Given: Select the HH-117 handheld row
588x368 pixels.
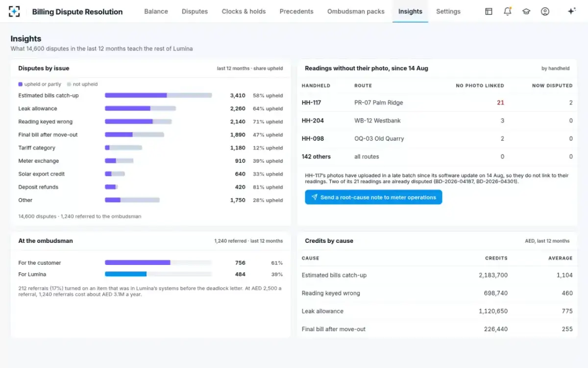Looking at the screenshot, I should coord(437,103).
